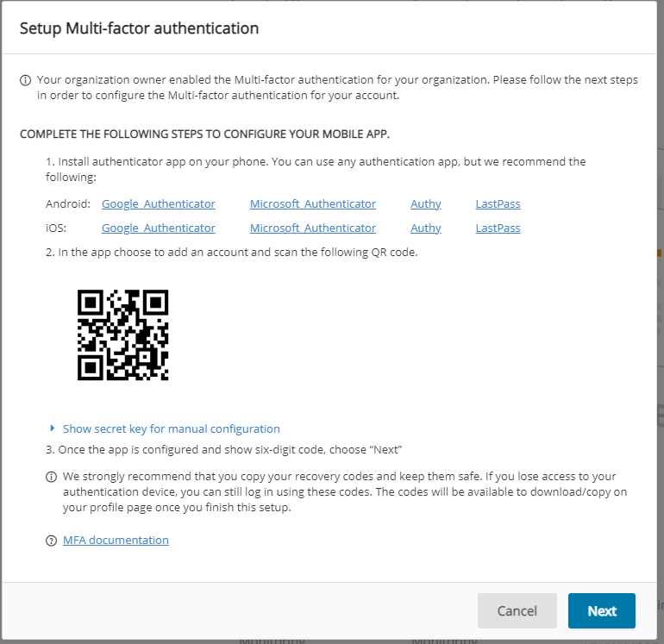
Task: Open the Authy link for Android
Action: [425, 204]
